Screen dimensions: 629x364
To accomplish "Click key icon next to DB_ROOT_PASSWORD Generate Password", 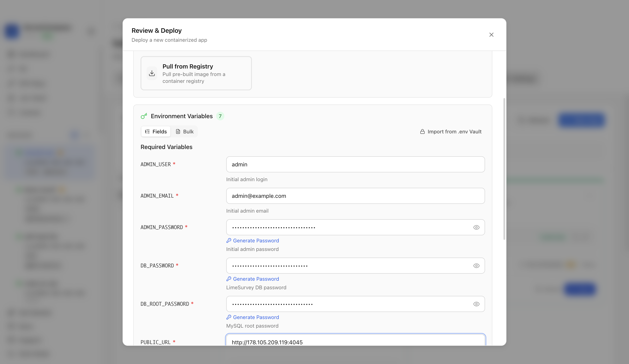I will click(229, 317).
